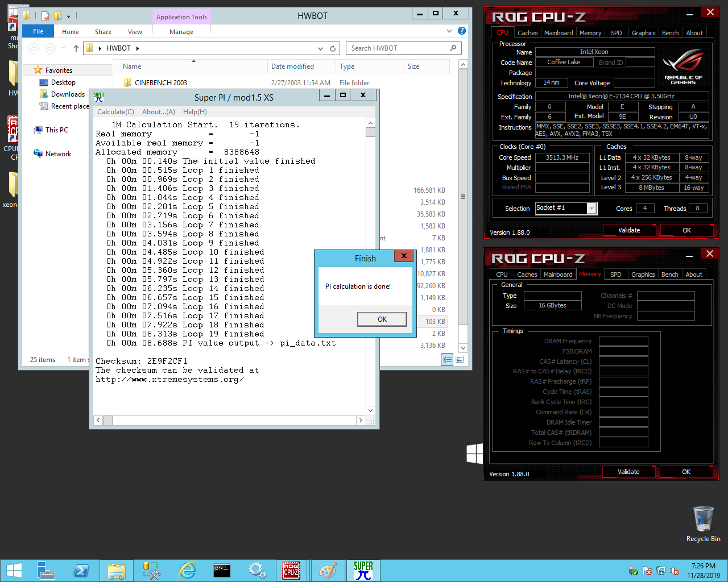The height and width of the screenshot is (582, 728).
Task: Click the CINEBENCH 2003 folder icon
Action: [127, 83]
